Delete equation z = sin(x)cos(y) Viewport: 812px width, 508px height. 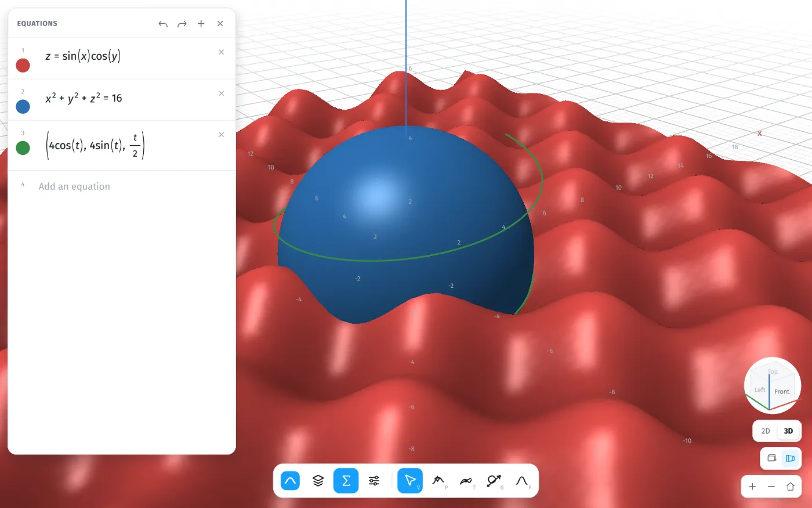click(222, 52)
